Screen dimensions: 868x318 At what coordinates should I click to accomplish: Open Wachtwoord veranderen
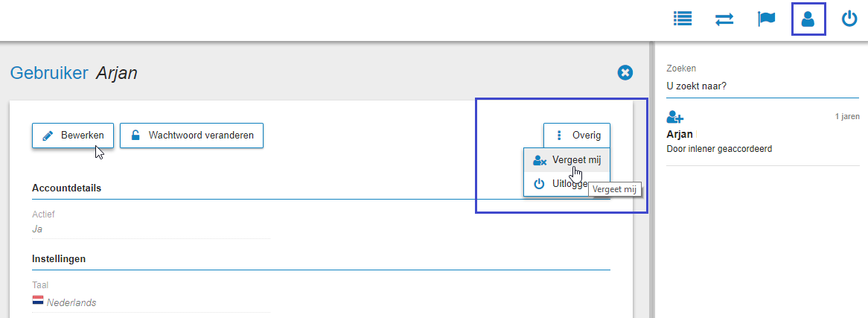[x=191, y=136]
